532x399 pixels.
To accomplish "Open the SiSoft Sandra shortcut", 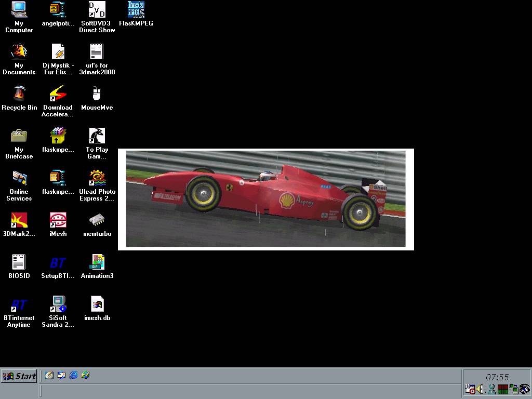I will pyautogui.click(x=58, y=304).
